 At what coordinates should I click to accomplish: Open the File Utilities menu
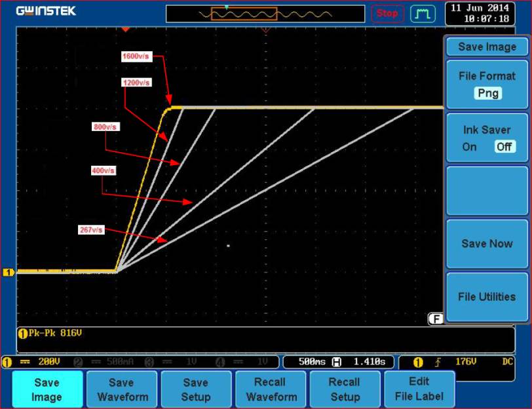(x=487, y=297)
